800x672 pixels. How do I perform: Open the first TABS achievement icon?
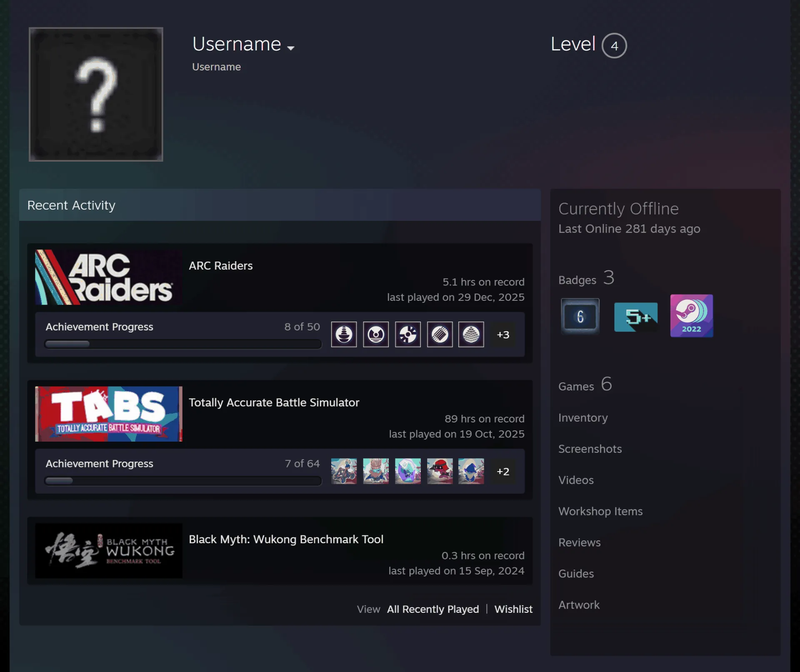pyautogui.click(x=344, y=471)
